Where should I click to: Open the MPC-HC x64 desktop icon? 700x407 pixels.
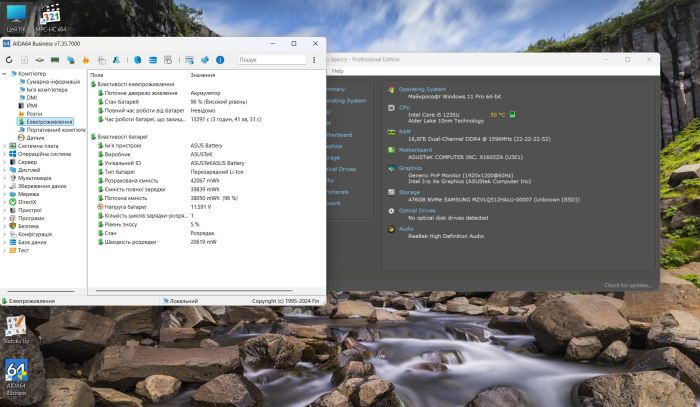(x=50, y=19)
